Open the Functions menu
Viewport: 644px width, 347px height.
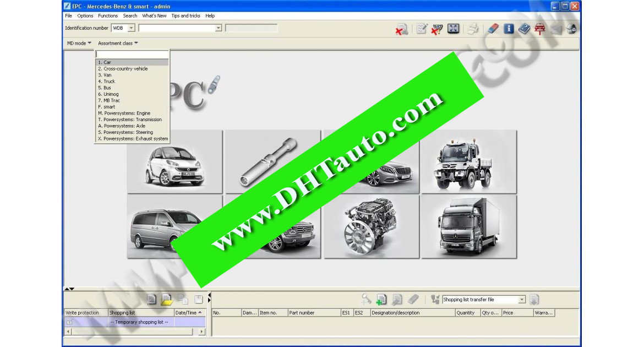[x=108, y=15]
